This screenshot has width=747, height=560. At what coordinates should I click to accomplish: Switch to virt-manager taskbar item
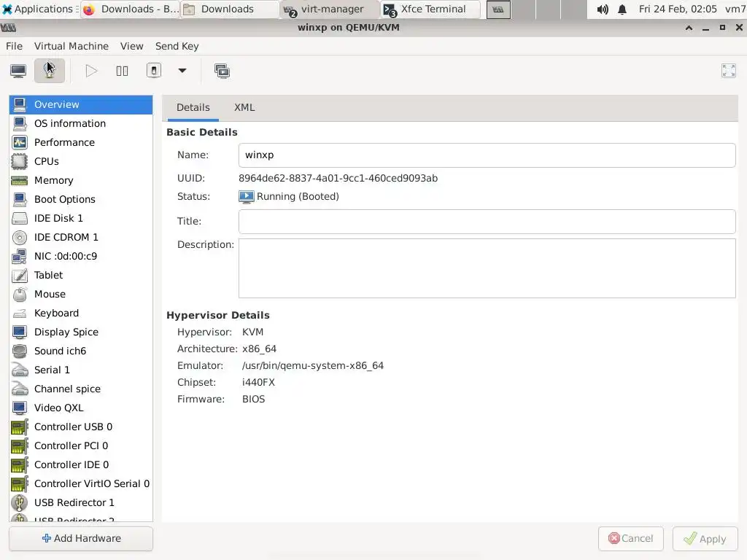(330, 9)
